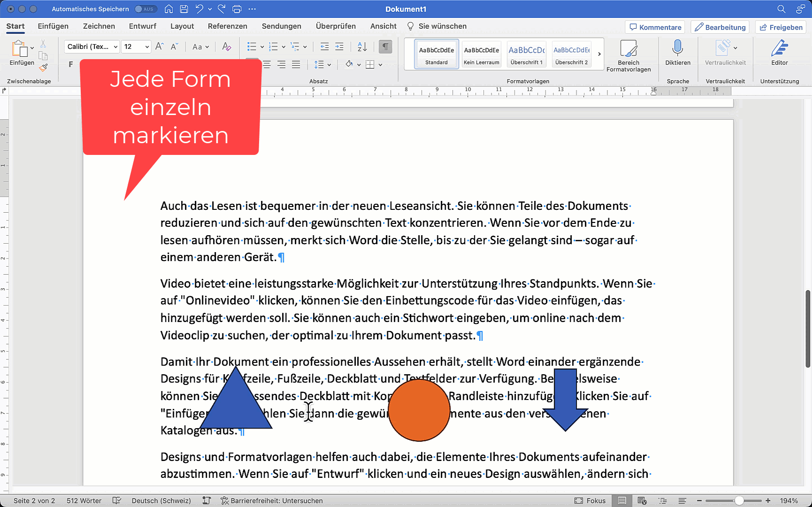Click the sort A-Z icon
The width and height of the screenshot is (812, 507).
(362, 46)
